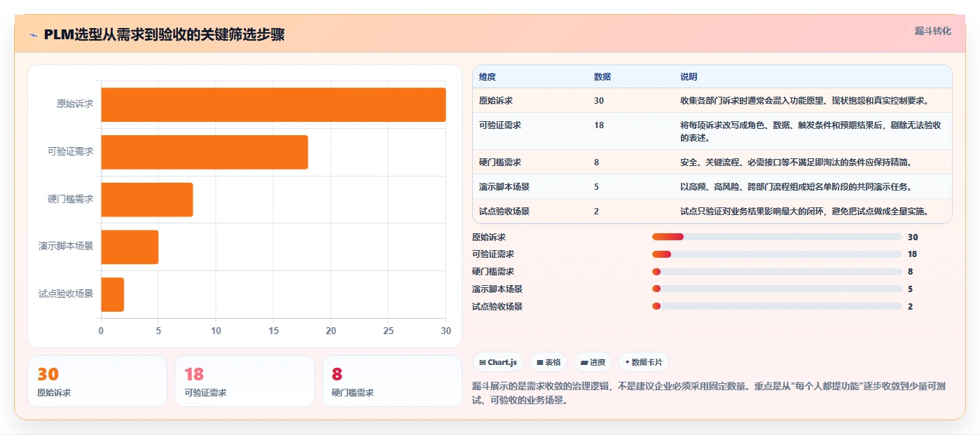Click the table data value 30
Image resolution: width=980 pixels, height=435 pixels.
coord(599,101)
